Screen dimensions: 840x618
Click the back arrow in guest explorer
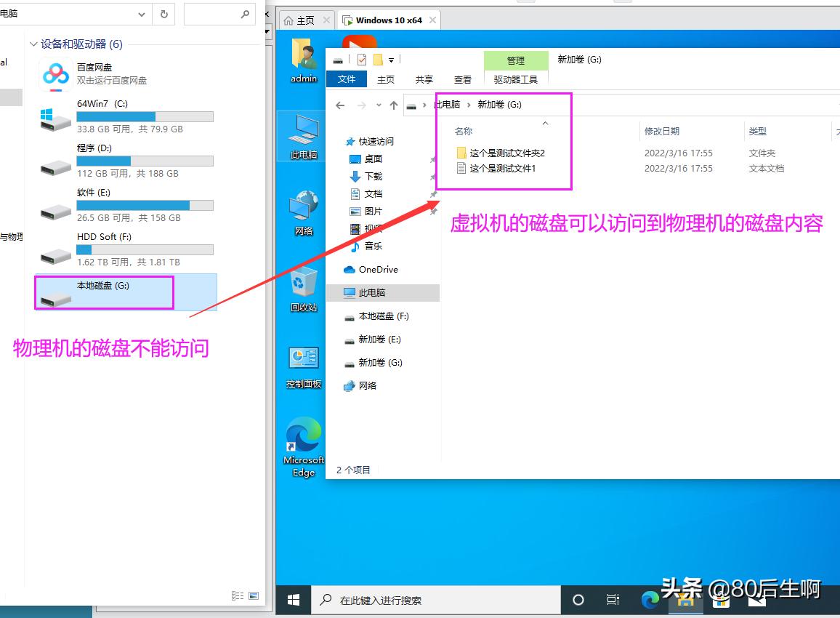[339, 105]
